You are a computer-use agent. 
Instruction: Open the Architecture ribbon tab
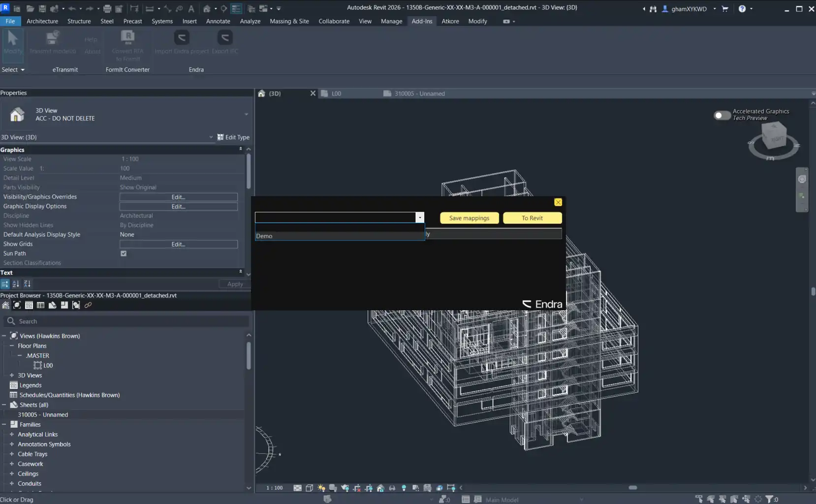tap(42, 21)
